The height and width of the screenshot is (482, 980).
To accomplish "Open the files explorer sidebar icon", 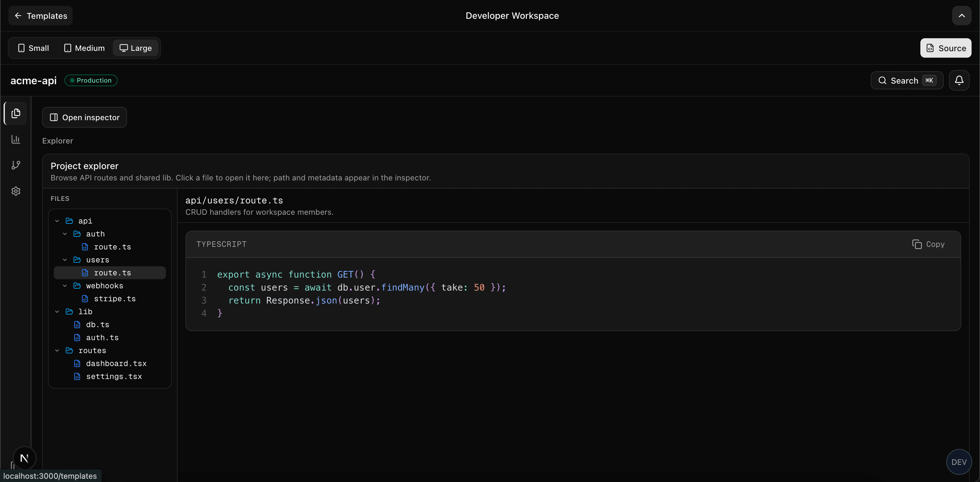I will coord(16,113).
